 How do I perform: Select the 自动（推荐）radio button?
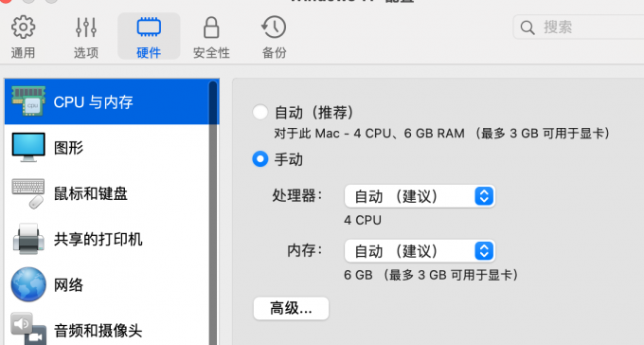[x=260, y=112]
